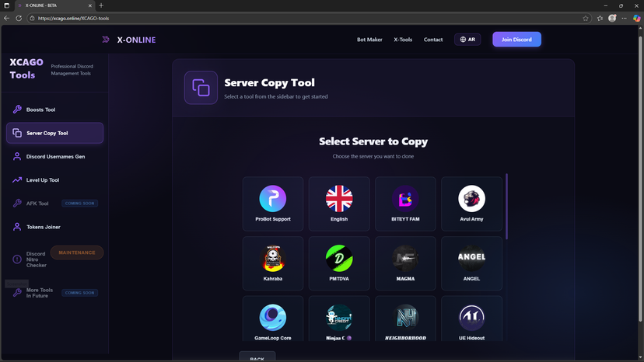Open Discord Usernames Gen tool

(55, 157)
